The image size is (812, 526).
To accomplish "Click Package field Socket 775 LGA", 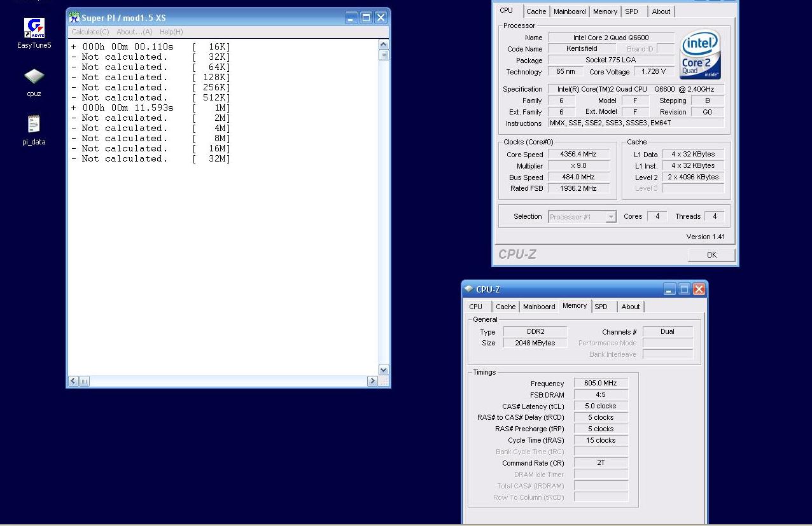I will pos(611,60).
